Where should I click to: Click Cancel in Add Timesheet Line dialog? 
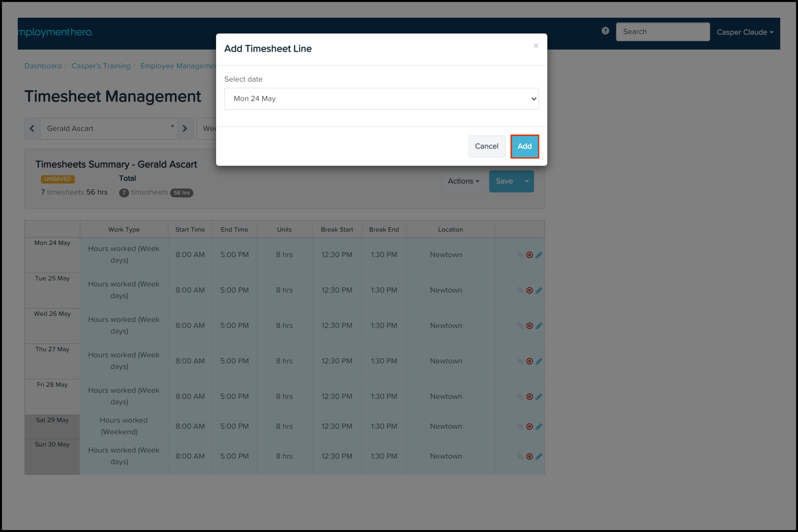(x=486, y=146)
